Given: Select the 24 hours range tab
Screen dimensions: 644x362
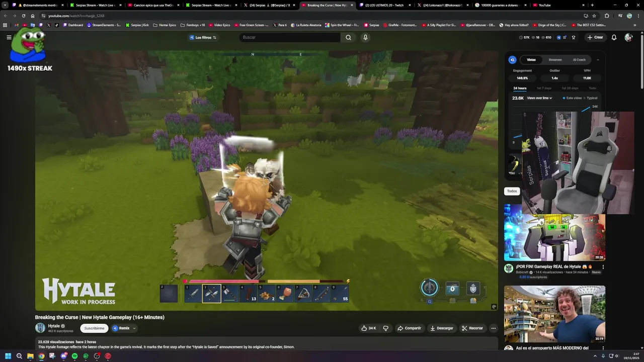Looking at the screenshot, I should pos(520,88).
